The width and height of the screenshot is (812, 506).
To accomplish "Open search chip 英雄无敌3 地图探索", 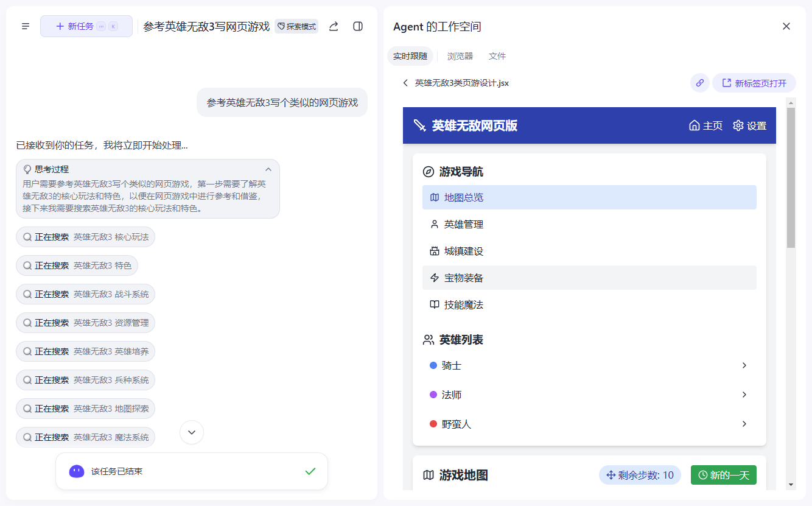I will [86, 409].
